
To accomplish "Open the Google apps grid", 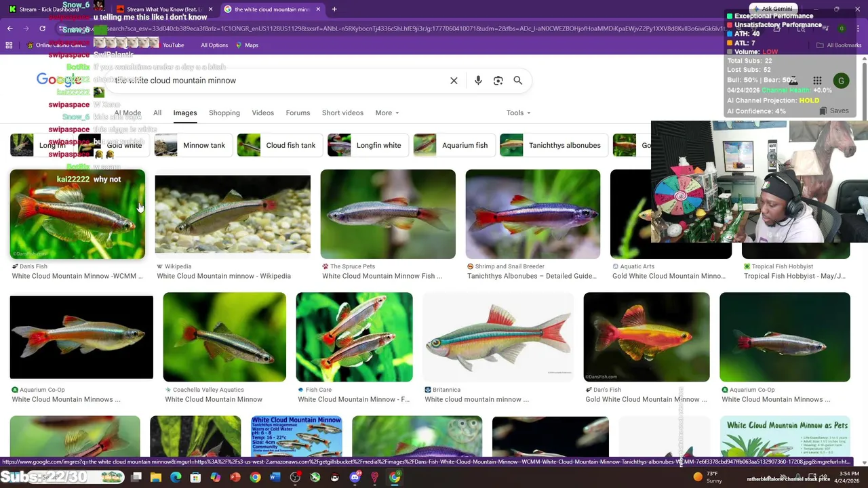I will tap(817, 81).
